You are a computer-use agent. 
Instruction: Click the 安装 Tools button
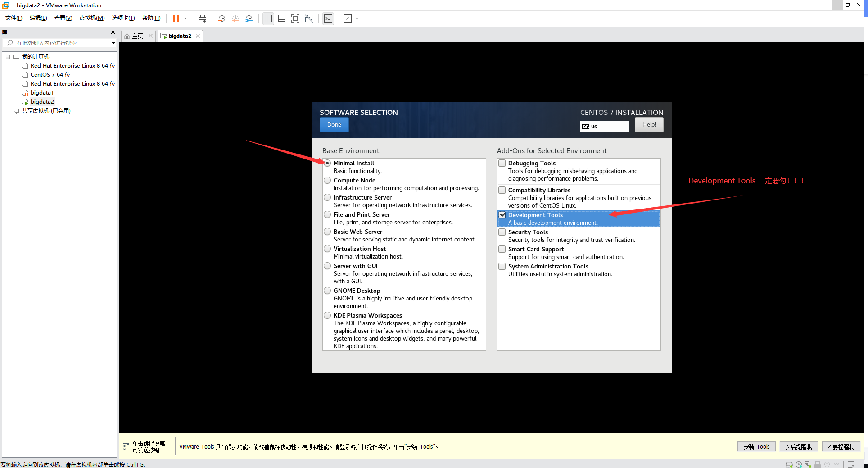point(756,446)
